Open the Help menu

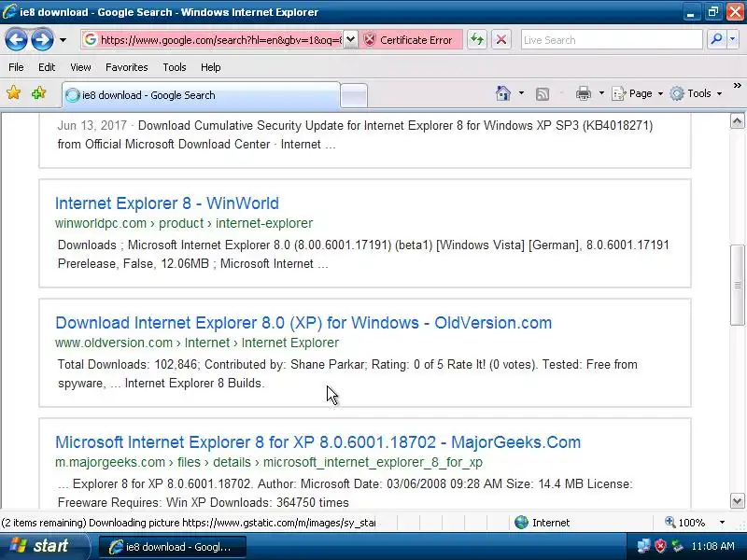(211, 67)
